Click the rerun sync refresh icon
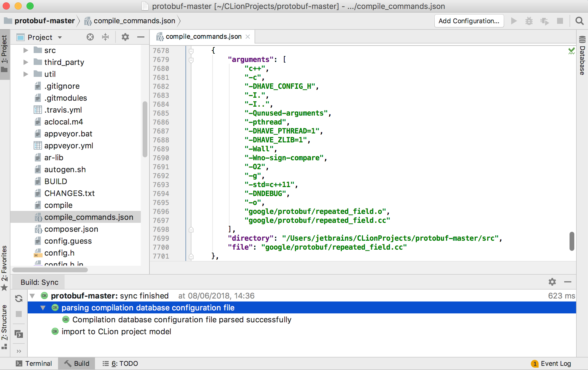The width and height of the screenshot is (588, 370). tap(19, 299)
